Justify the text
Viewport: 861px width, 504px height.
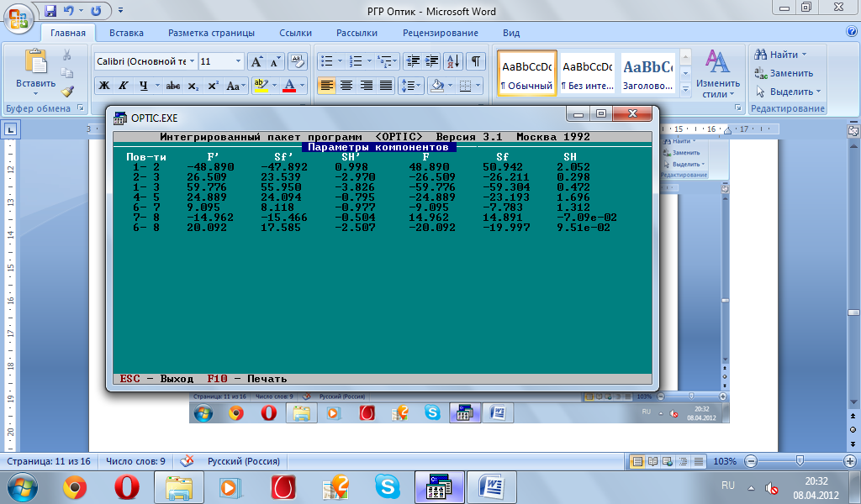tap(386, 86)
